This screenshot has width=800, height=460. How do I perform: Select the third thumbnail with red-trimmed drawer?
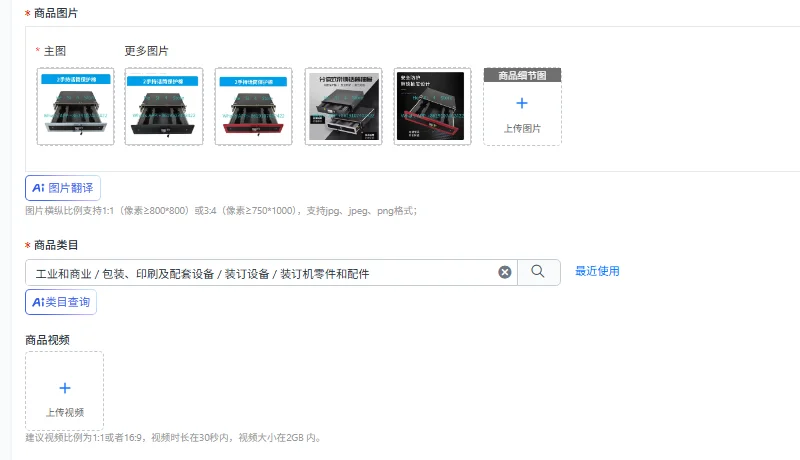click(x=254, y=107)
